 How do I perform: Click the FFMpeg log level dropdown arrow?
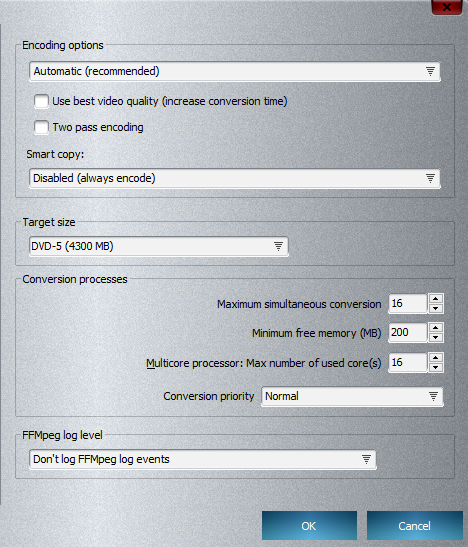[x=366, y=459]
